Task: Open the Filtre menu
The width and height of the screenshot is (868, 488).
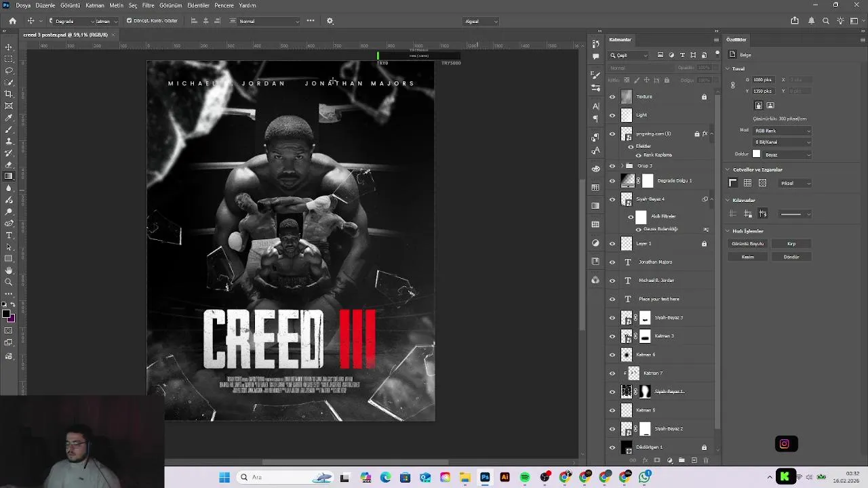Action: [148, 5]
